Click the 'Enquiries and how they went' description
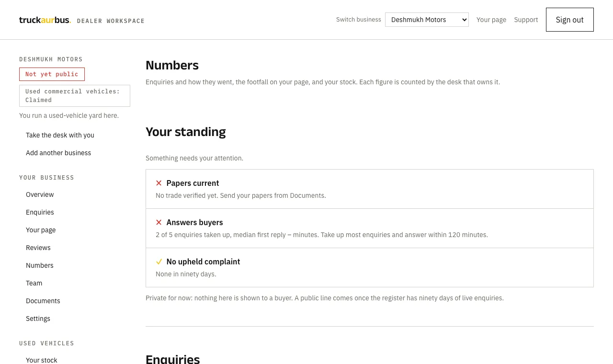The image size is (613, 364). tap(323, 82)
